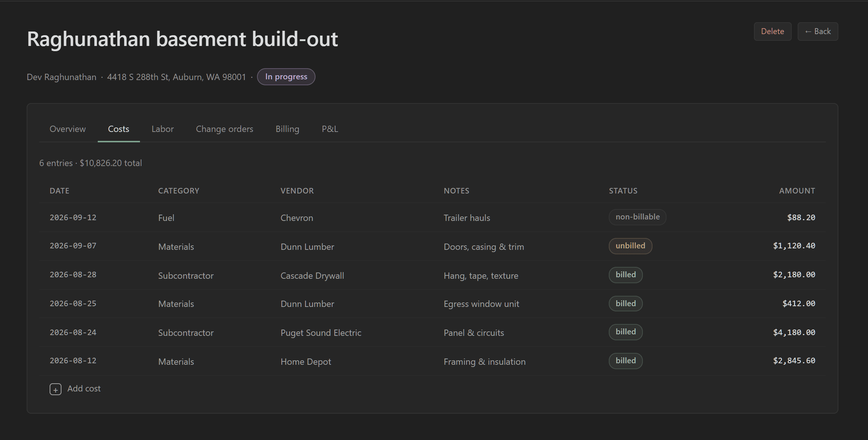Click the $10,826.20 total summary text
This screenshot has width=868, height=440.
click(x=111, y=163)
